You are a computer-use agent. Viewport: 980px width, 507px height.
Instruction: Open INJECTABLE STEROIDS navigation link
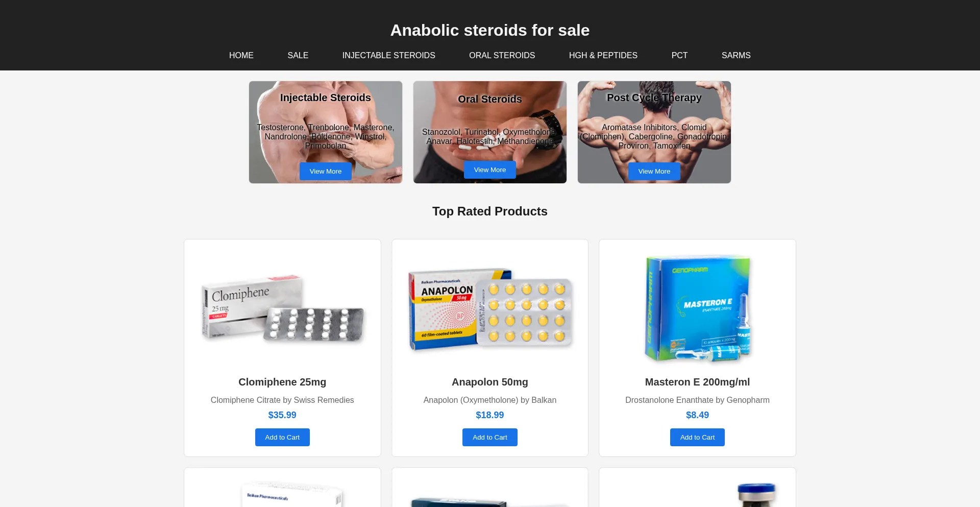coord(388,55)
